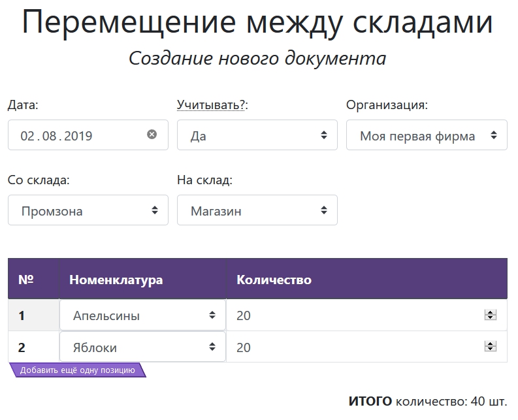Expand the На склад dropdown showing Магазин

257,210
